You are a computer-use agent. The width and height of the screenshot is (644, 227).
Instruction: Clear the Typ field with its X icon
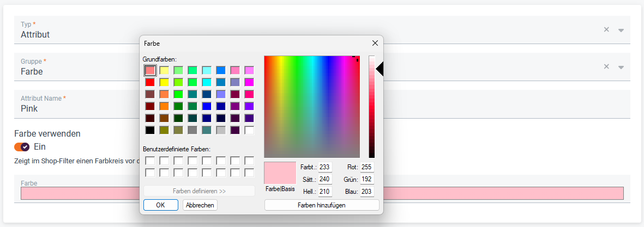[x=606, y=29]
